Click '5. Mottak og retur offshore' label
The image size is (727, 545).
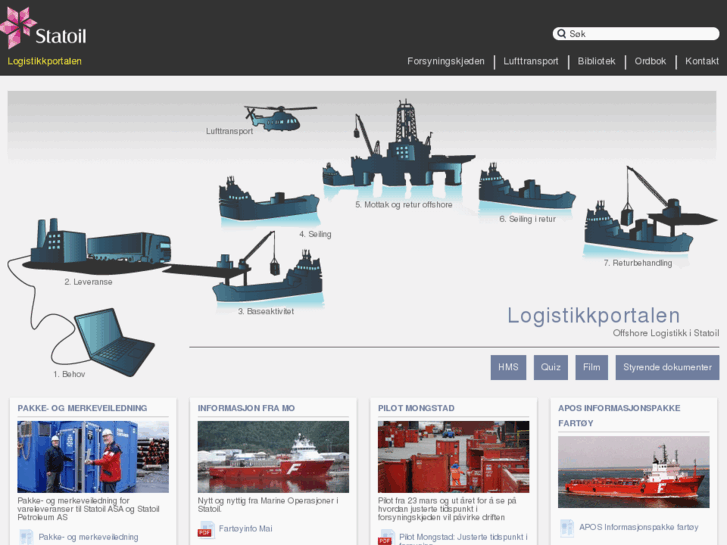click(404, 205)
